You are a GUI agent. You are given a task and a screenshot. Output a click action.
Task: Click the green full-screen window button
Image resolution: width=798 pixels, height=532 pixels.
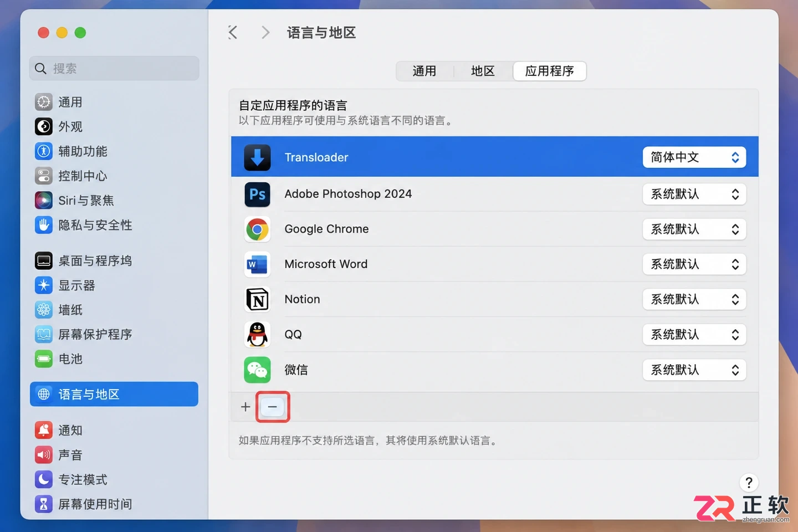click(80, 33)
